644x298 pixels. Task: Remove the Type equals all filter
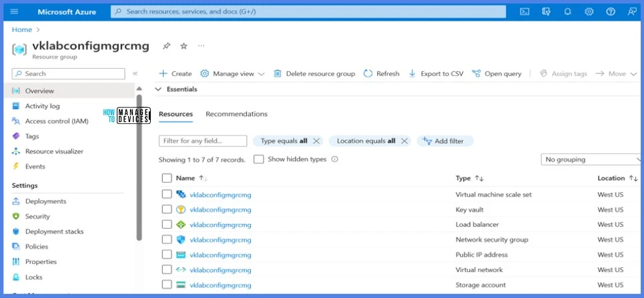click(x=316, y=141)
